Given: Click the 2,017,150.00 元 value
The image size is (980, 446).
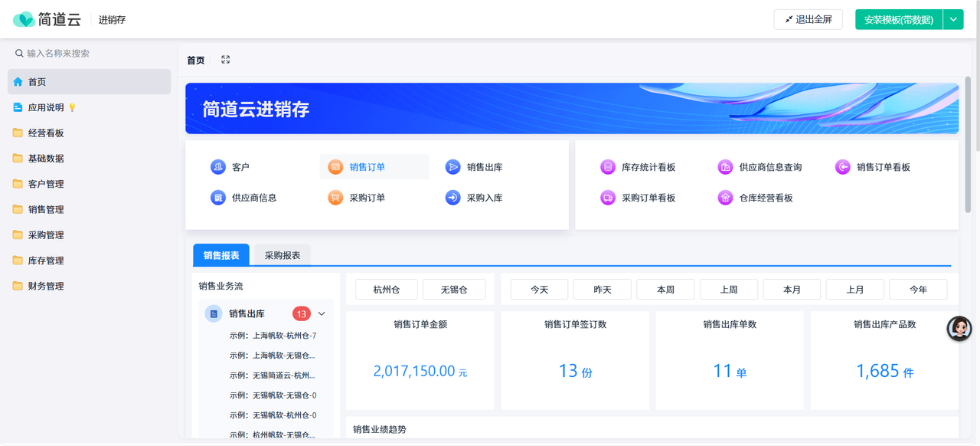Looking at the screenshot, I should (x=420, y=371).
